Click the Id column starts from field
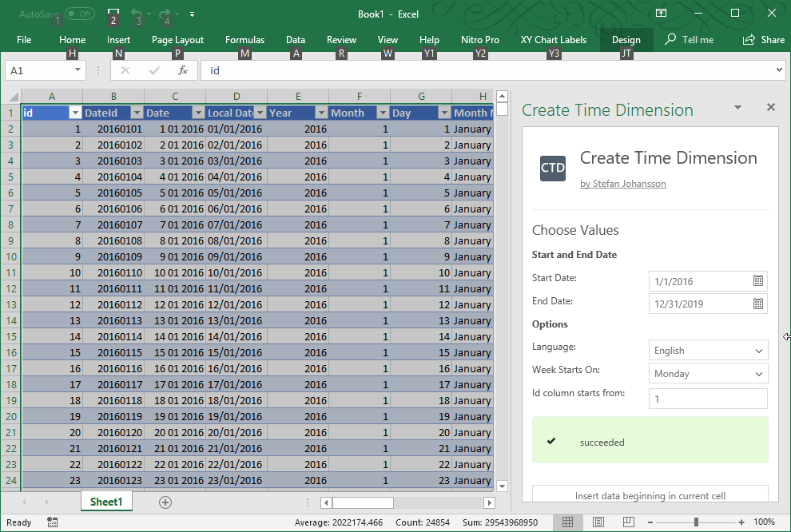 coord(708,398)
